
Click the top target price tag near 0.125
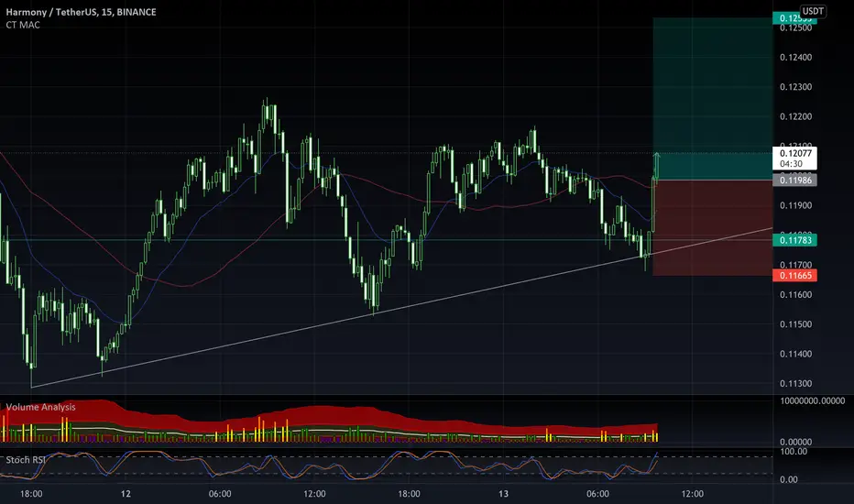[x=794, y=18]
